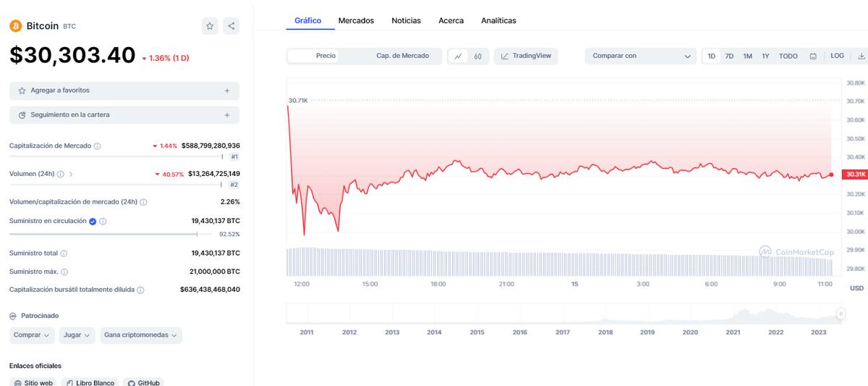Select the 7D time range
868x386 pixels.
pyautogui.click(x=729, y=56)
